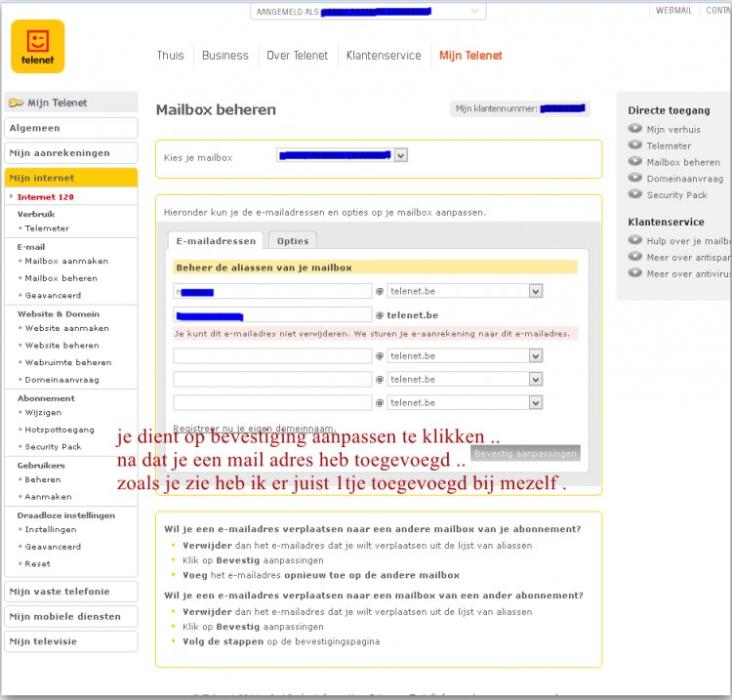
Task: Click the arrow icon next to Mijn verhuis
Action: click(x=635, y=129)
